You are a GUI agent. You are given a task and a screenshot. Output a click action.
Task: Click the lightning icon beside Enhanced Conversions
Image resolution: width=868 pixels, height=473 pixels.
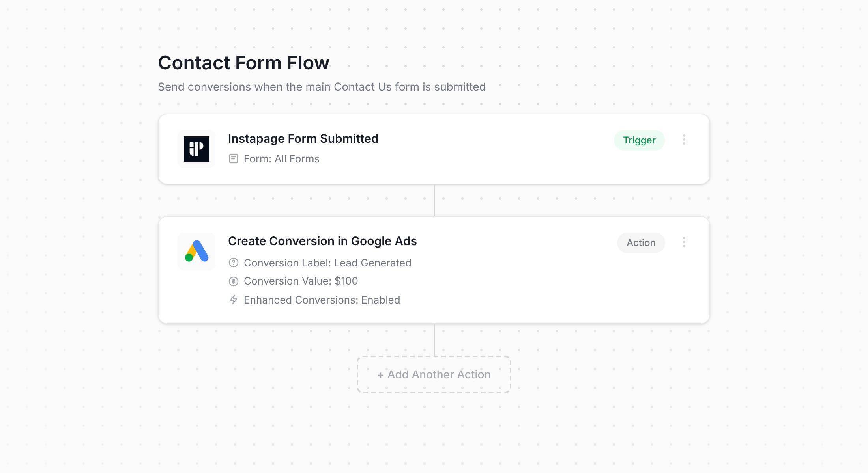[x=234, y=300]
